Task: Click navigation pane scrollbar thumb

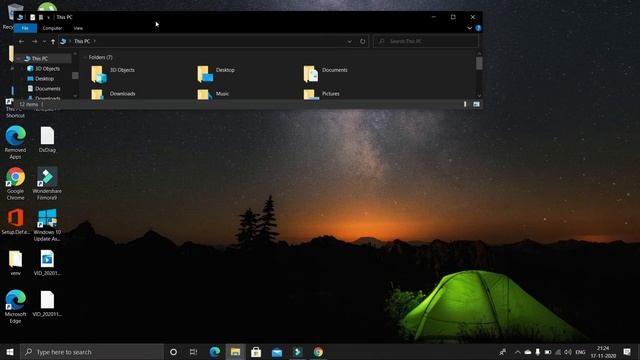Action: pyautogui.click(x=75, y=76)
